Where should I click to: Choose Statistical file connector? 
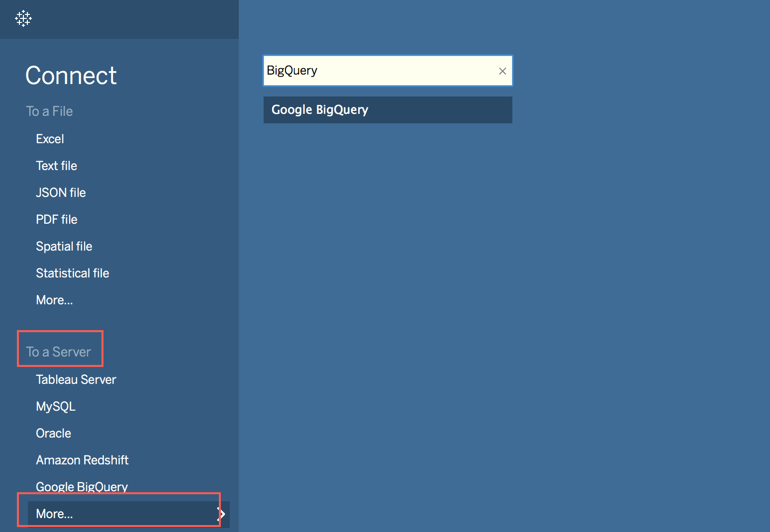[x=72, y=273]
